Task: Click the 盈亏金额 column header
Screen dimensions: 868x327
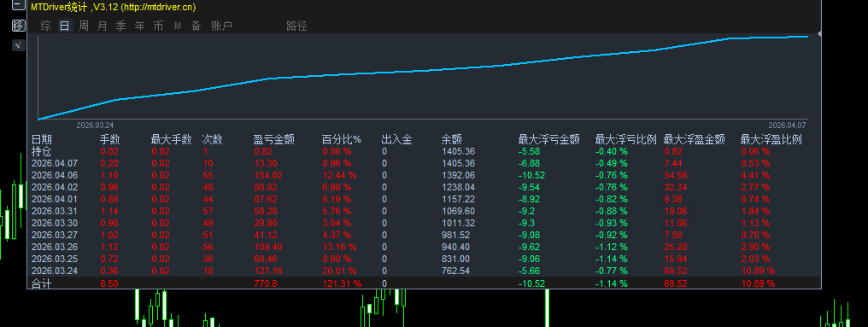Action: click(274, 139)
